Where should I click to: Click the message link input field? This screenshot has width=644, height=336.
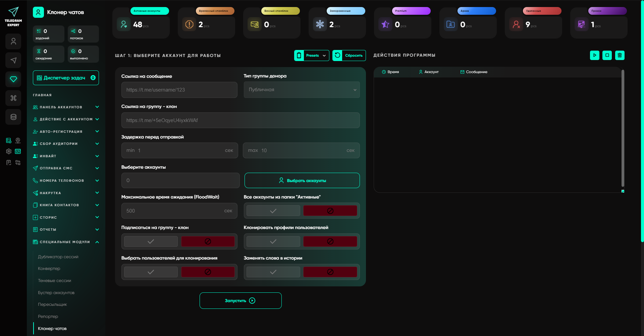(x=179, y=90)
